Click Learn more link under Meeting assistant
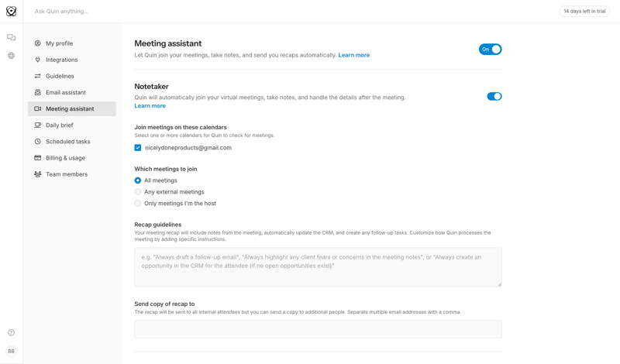This screenshot has height=364, width=620. 353,56
